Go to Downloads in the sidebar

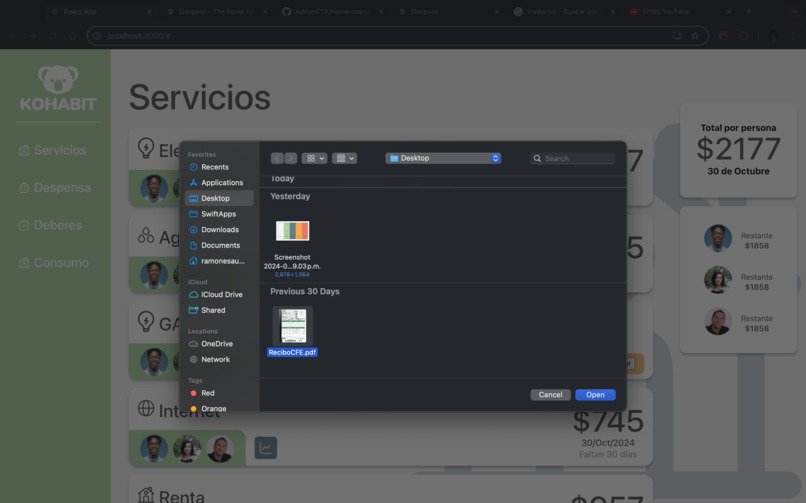(218, 230)
